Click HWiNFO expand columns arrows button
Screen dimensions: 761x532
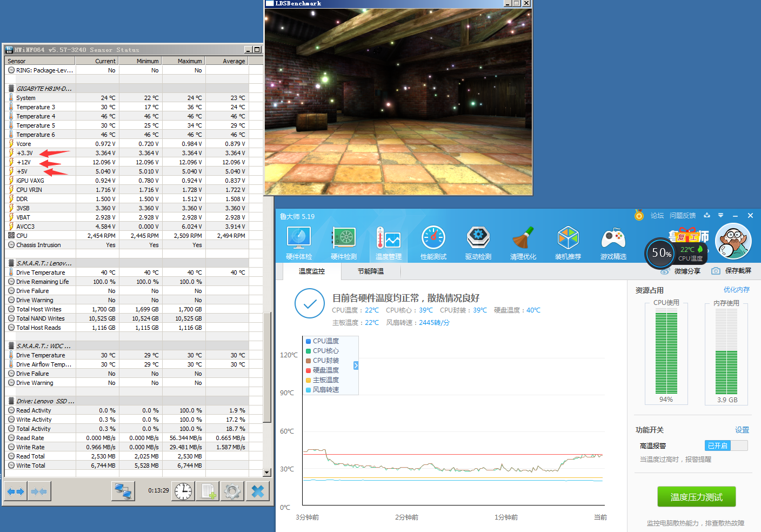pos(16,491)
